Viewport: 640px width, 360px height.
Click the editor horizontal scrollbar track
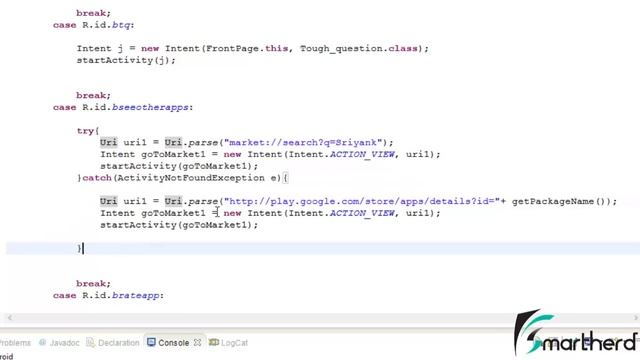[322, 318]
